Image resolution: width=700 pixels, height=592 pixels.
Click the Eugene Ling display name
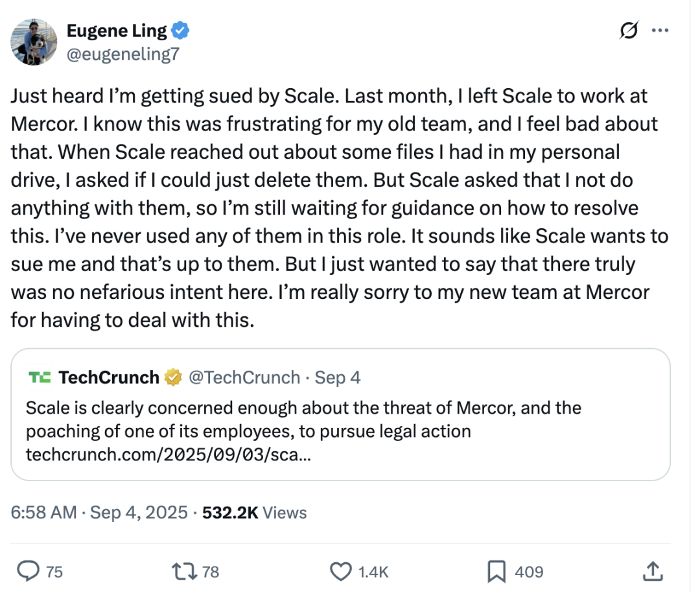pyautogui.click(x=117, y=30)
